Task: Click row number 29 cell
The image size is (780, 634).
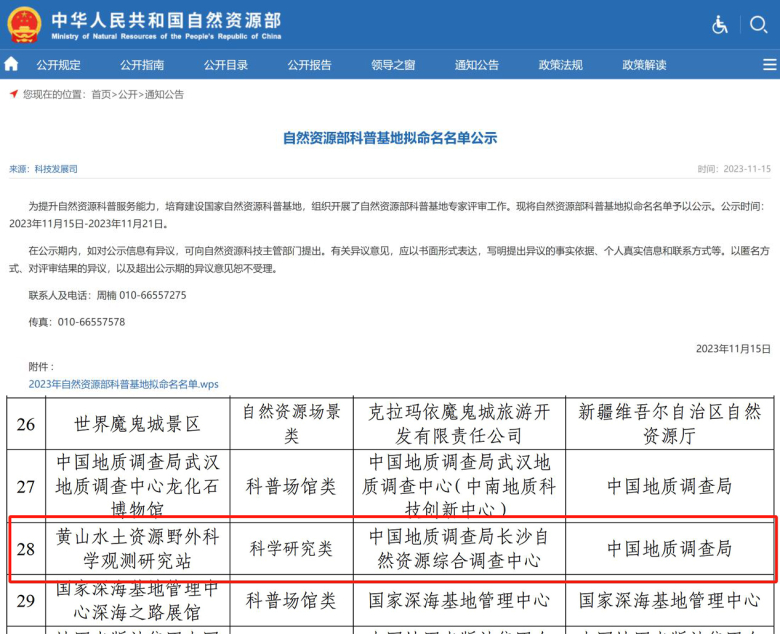Action: (26, 602)
